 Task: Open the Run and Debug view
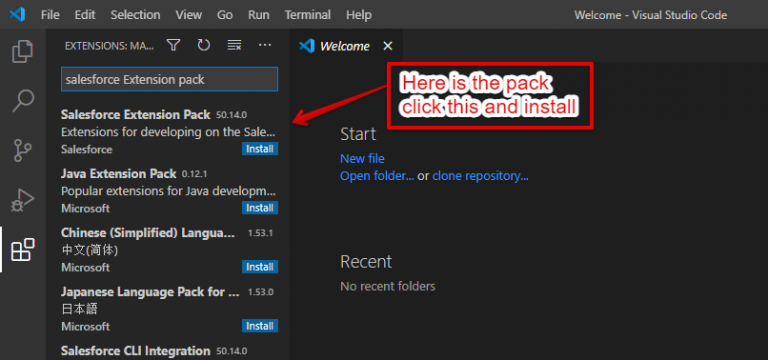(23, 200)
